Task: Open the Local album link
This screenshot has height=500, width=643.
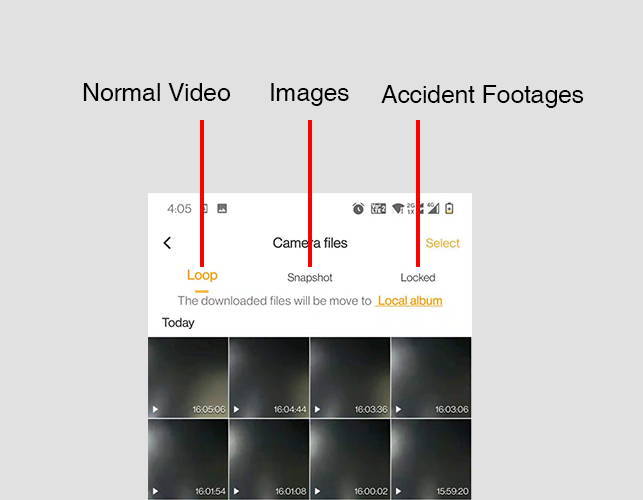Action: [410, 301]
